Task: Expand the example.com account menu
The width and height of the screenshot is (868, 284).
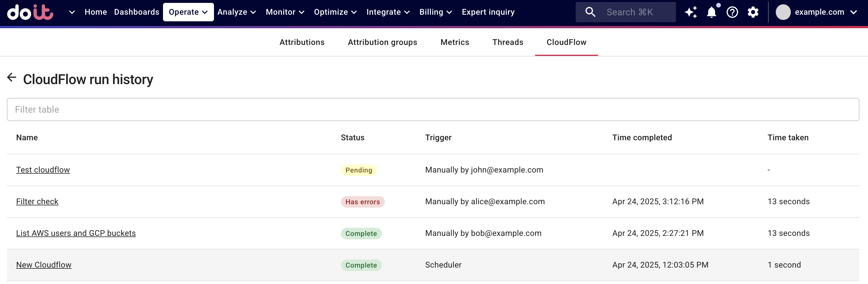Action: click(824, 12)
